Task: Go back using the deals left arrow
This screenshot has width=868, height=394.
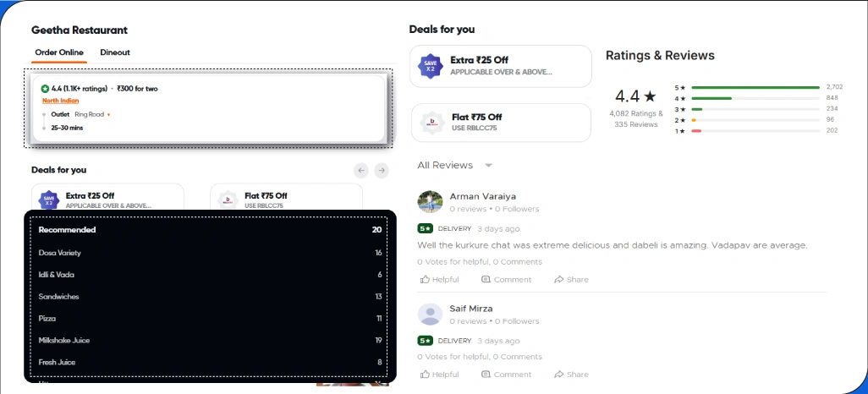Action: pos(361,171)
